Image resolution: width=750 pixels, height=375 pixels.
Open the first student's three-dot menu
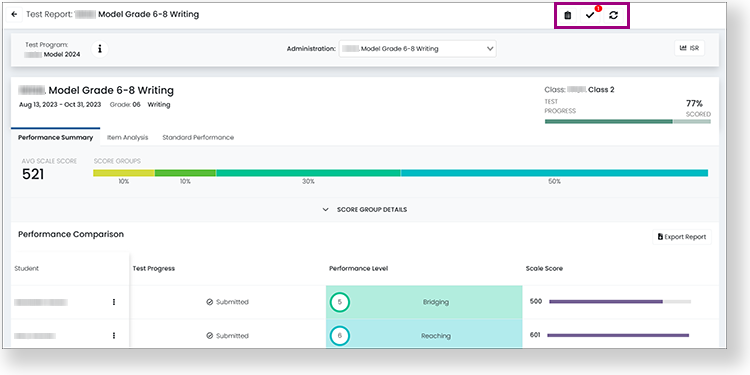(114, 302)
